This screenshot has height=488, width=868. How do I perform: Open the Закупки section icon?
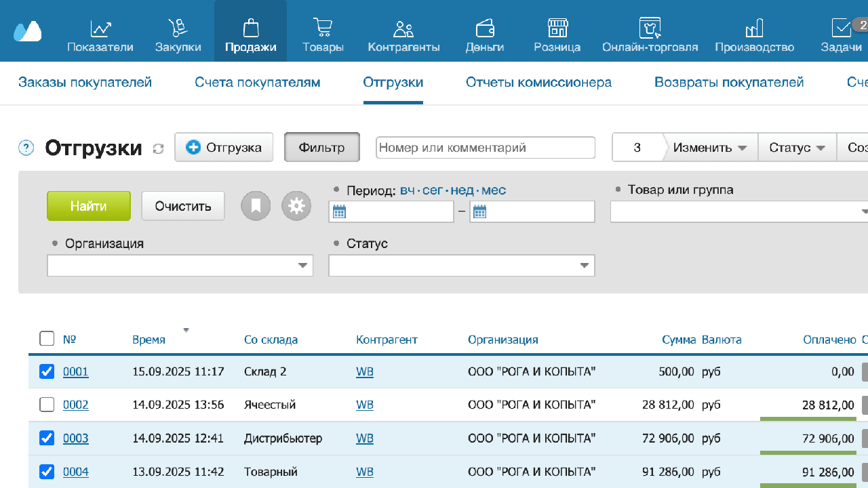[x=178, y=28]
